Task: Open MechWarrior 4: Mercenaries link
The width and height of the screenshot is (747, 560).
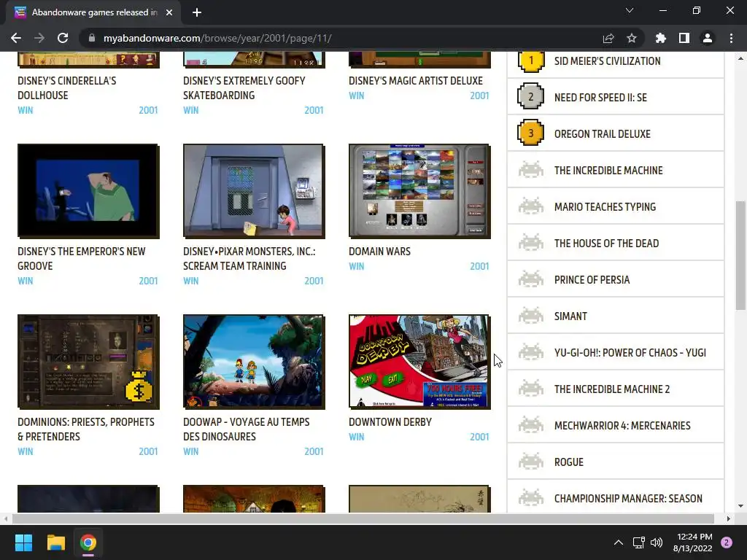Action: [x=622, y=426]
